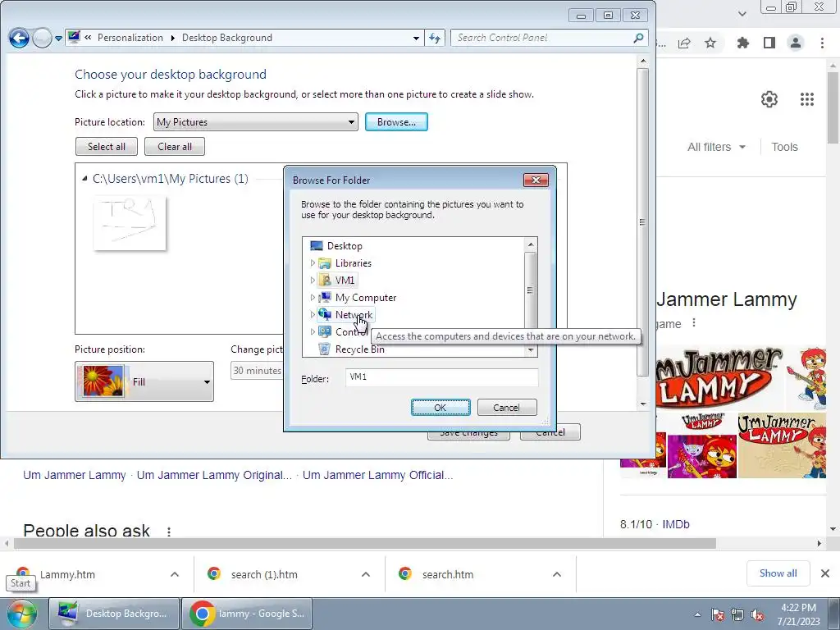Click the Select all button
Viewport: 840px width, 630px height.
click(x=107, y=147)
